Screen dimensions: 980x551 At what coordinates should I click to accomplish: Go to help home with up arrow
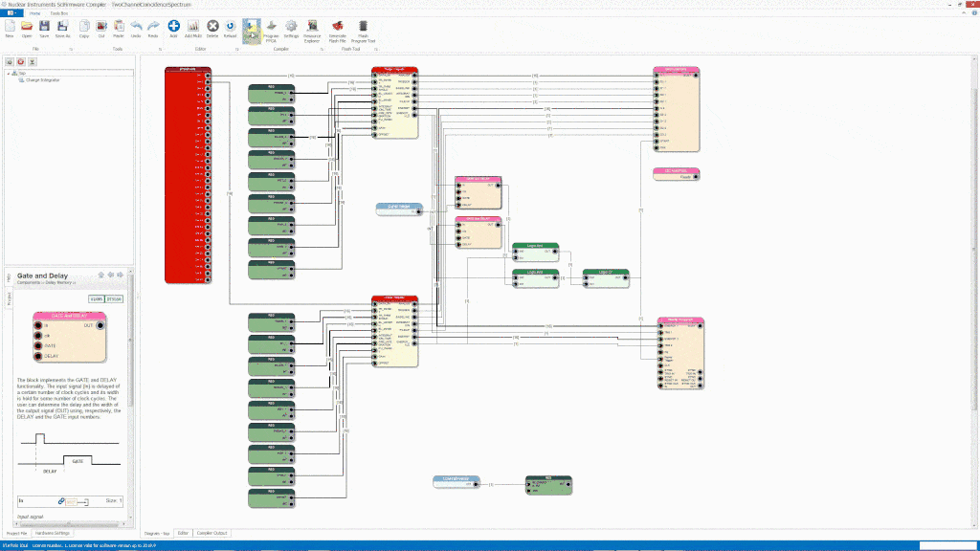point(101,275)
